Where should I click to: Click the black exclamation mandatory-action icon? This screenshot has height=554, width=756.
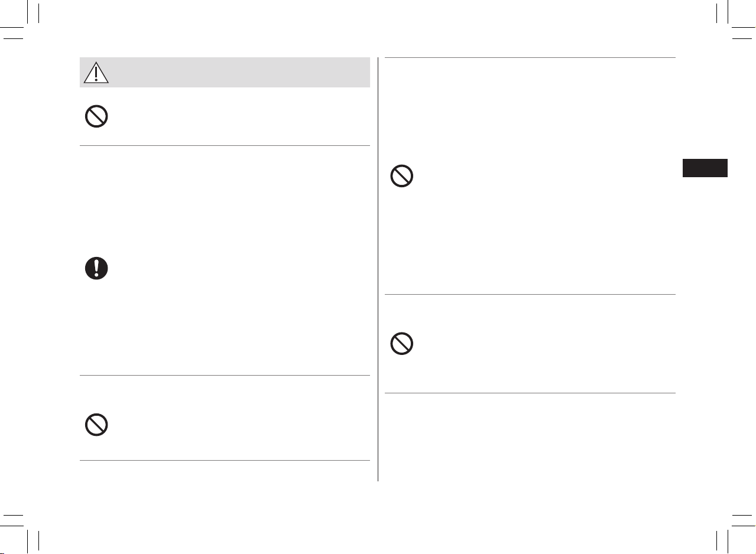pos(96,268)
